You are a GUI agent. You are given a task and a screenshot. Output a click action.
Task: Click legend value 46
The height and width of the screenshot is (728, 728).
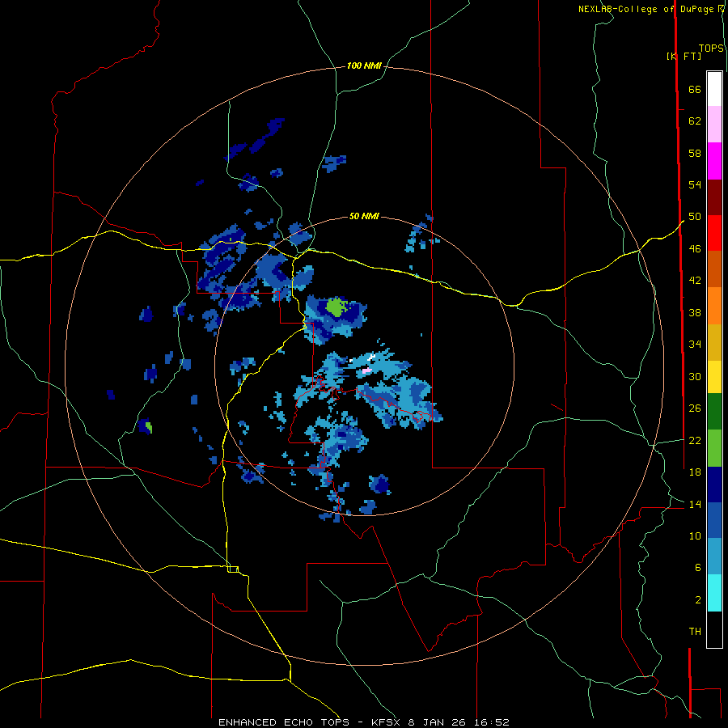tap(695, 249)
